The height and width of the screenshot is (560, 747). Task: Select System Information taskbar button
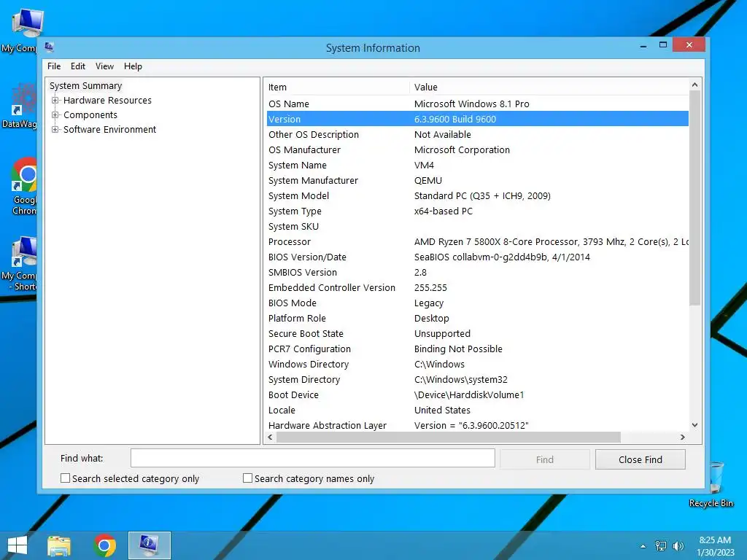click(149, 545)
